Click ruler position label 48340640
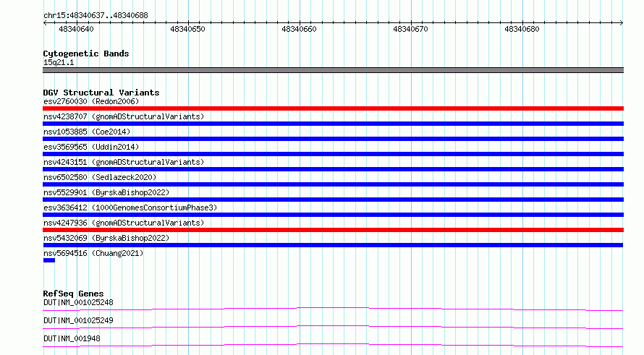This screenshot has width=644, height=355. click(x=76, y=29)
